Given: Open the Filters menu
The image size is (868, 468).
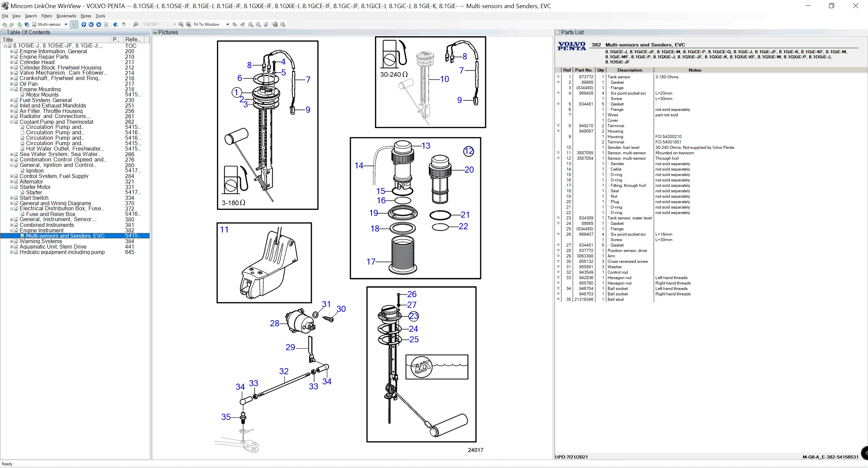Looking at the screenshot, I should pyautogui.click(x=46, y=16).
